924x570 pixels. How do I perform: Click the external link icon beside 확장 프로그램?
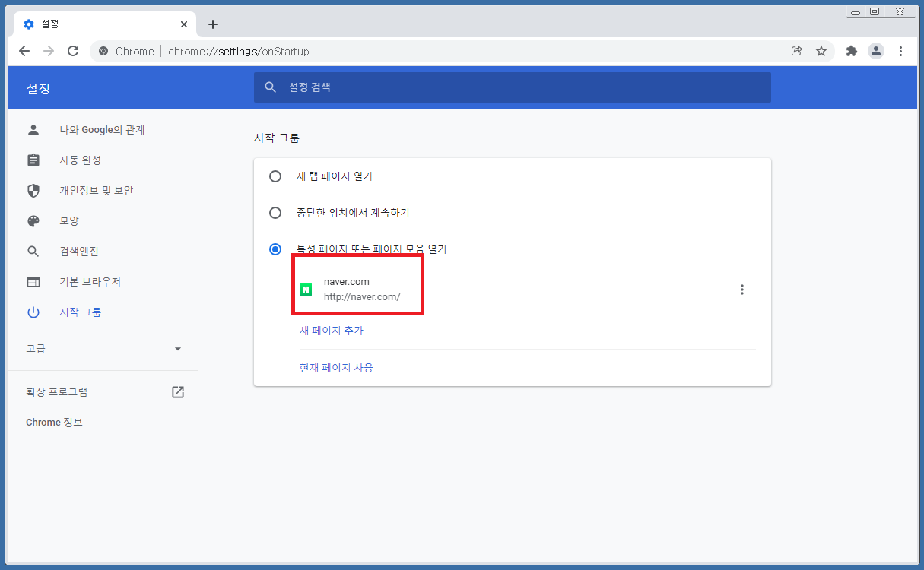click(x=178, y=392)
